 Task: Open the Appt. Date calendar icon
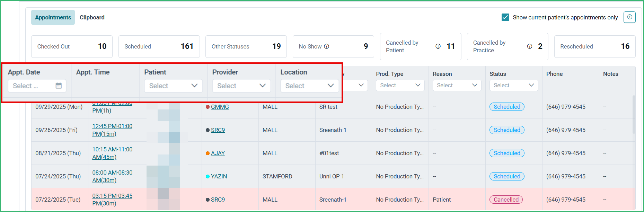coord(59,86)
